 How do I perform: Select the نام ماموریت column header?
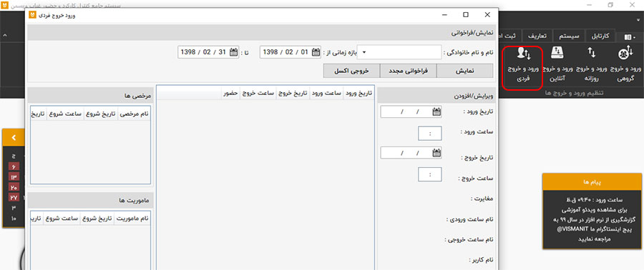point(132,219)
